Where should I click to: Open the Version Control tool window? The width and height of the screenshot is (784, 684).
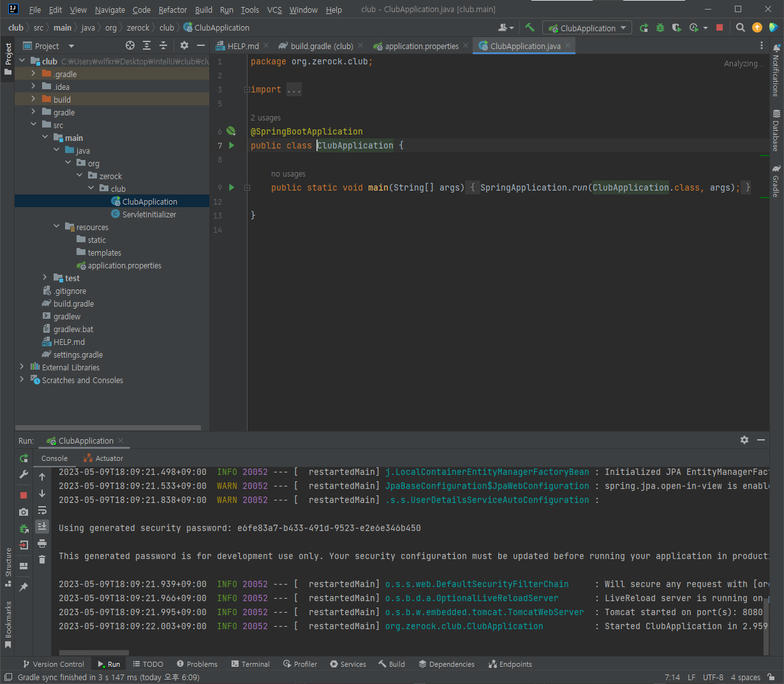point(54,664)
